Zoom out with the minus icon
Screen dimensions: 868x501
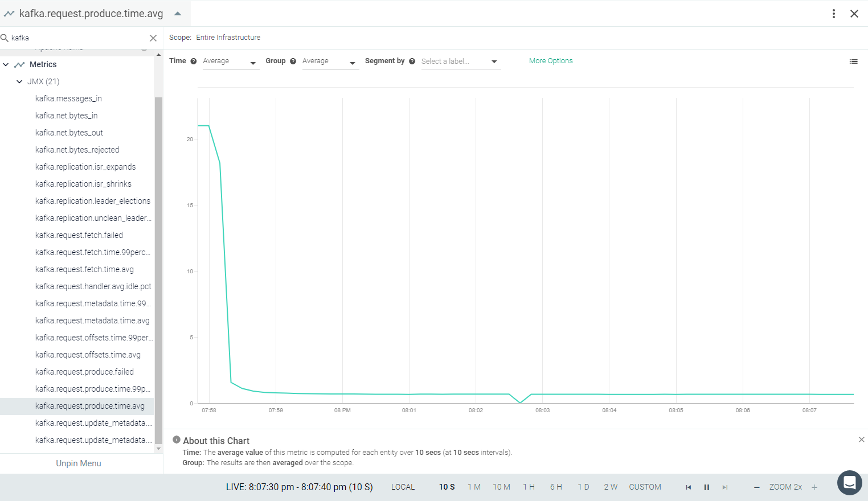tap(756, 487)
